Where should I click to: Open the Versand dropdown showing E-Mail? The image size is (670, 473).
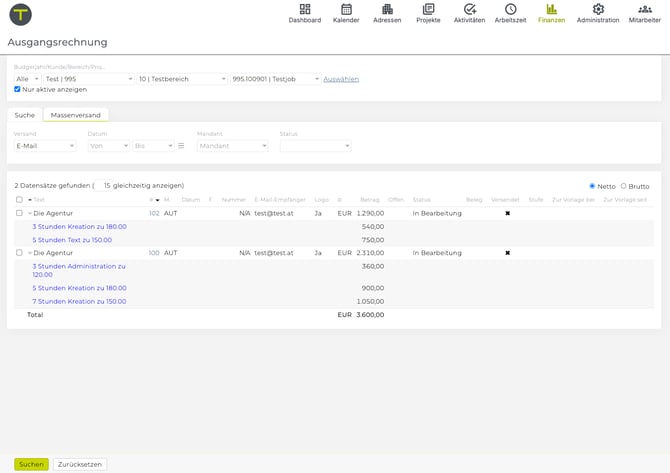coord(44,146)
